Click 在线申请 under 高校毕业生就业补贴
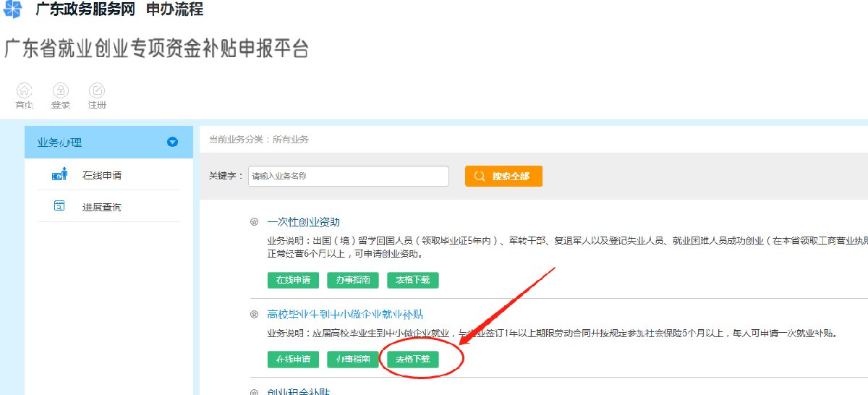Image resolution: width=868 pixels, height=395 pixels. (x=293, y=360)
